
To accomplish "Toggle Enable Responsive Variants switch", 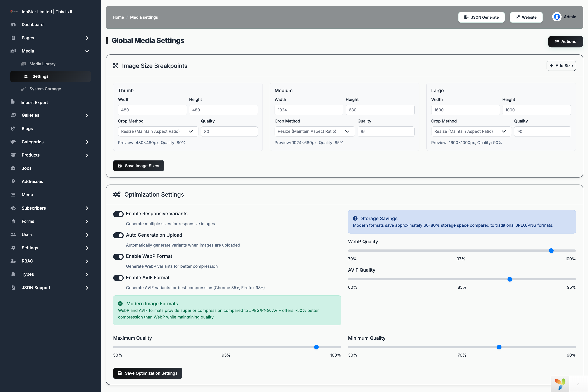I will click(118, 214).
